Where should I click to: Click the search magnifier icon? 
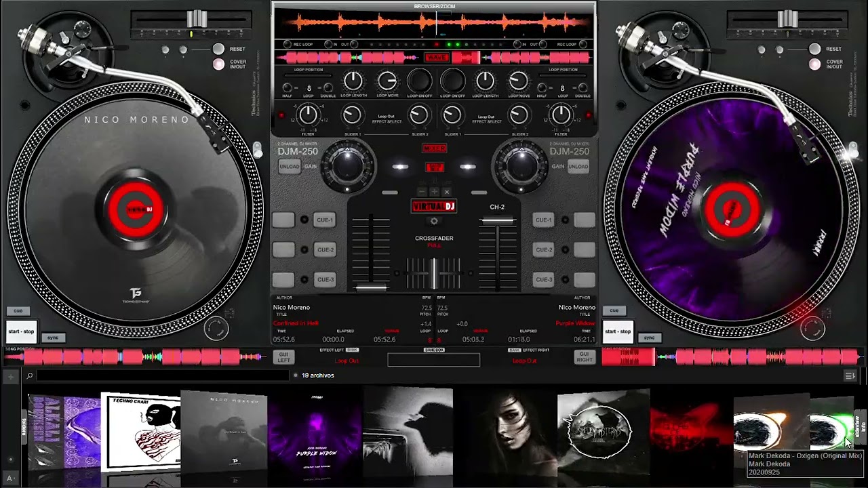pyautogui.click(x=30, y=375)
